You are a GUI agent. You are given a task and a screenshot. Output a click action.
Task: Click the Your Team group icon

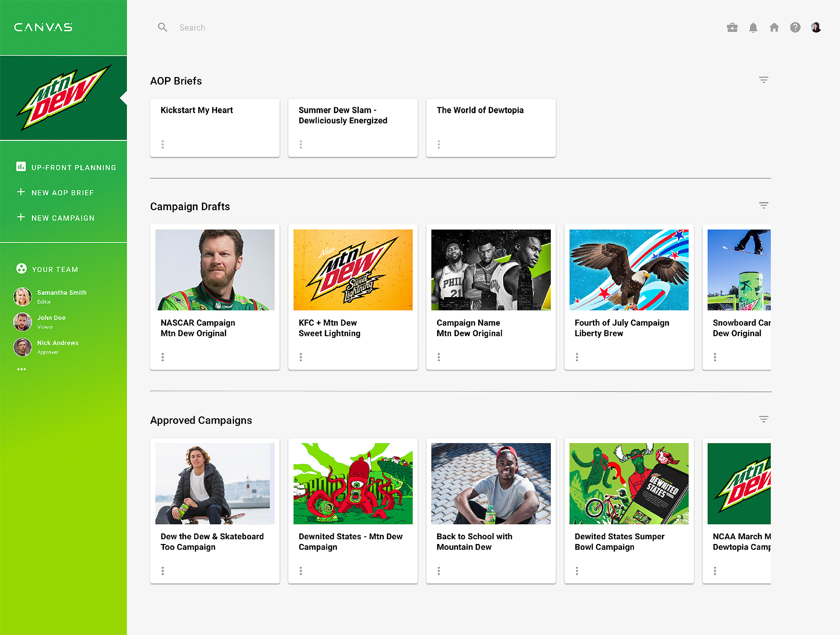click(21, 268)
